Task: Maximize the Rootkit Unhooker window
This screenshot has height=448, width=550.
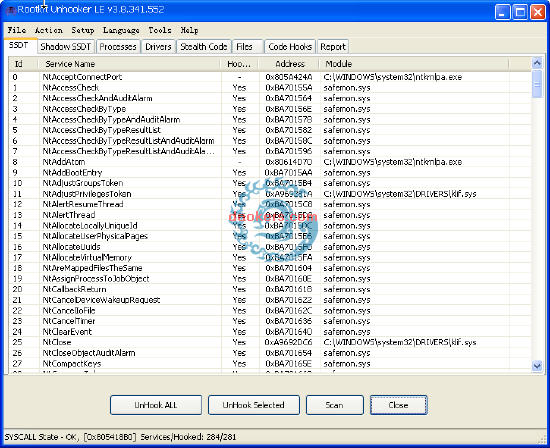Action: [520, 12]
